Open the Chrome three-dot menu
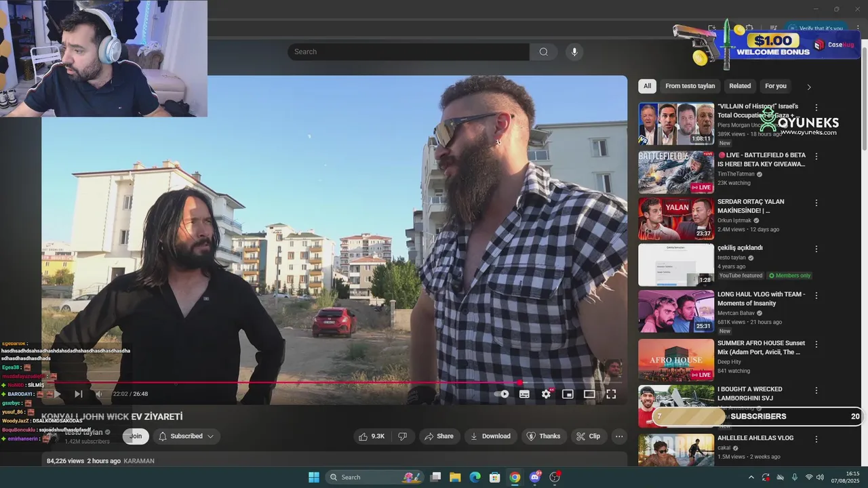Image resolution: width=868 pixels, height=488 pixels. click(858, 28)
